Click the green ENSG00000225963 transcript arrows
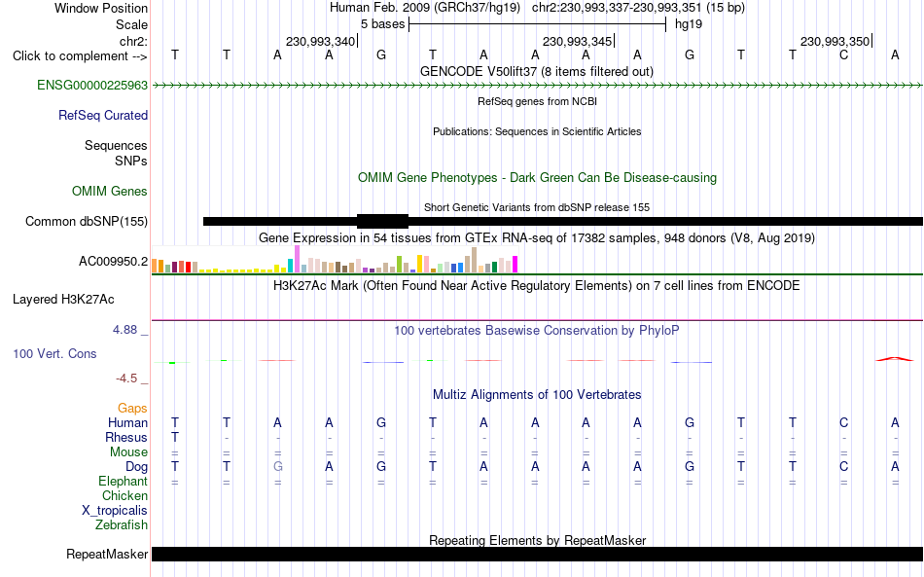Viewport: 924px width, 577px height. (537, 86)
